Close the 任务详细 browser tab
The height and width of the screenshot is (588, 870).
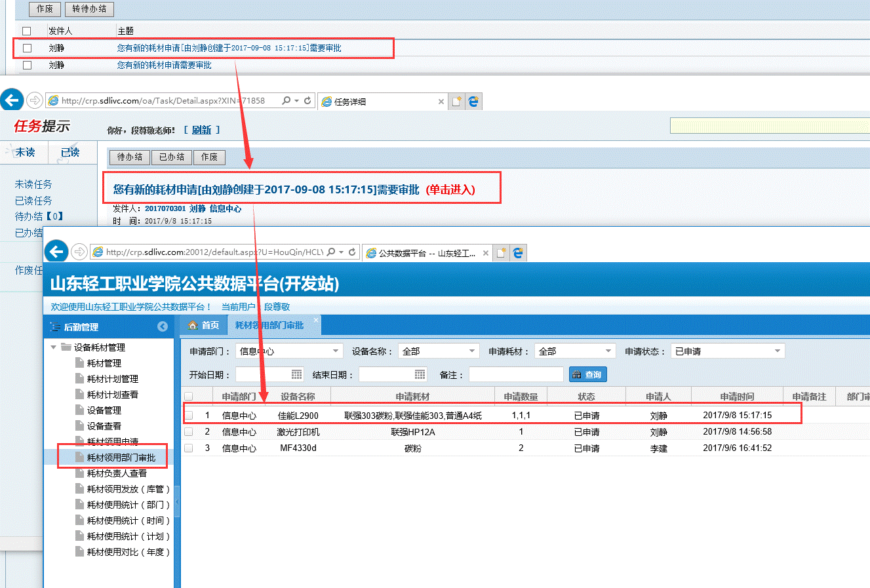[x=441, y=102]
